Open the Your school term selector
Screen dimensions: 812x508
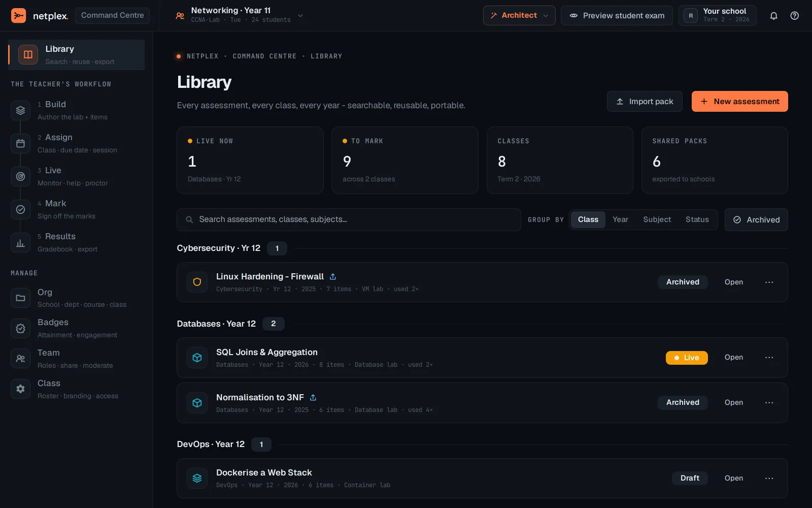(x=718, y=15)
